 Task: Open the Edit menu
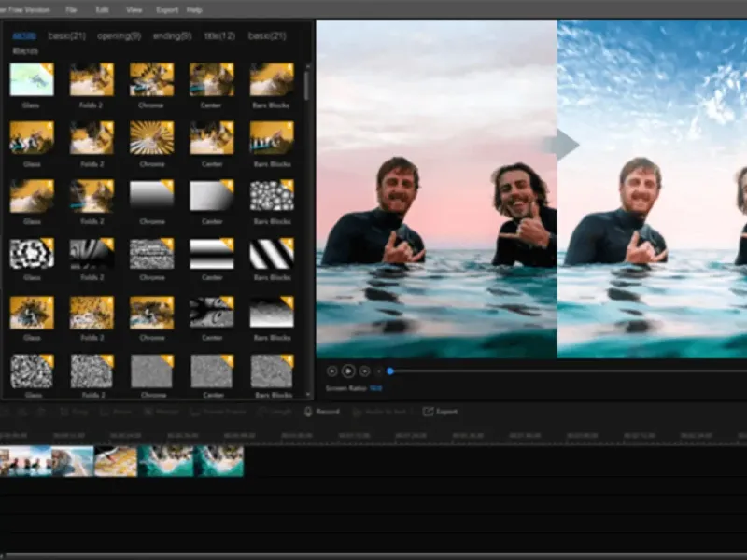pyautogui.click(x=102, y=9)
